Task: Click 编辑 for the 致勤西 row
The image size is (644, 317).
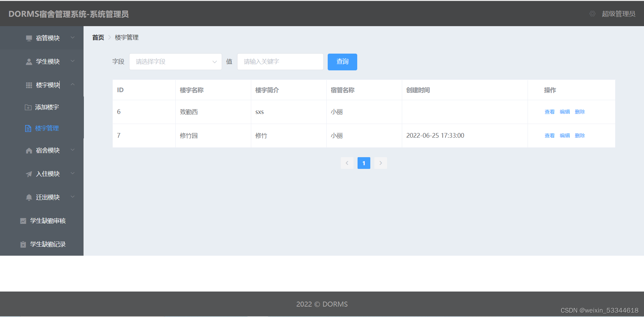Action: click(565, 112)
